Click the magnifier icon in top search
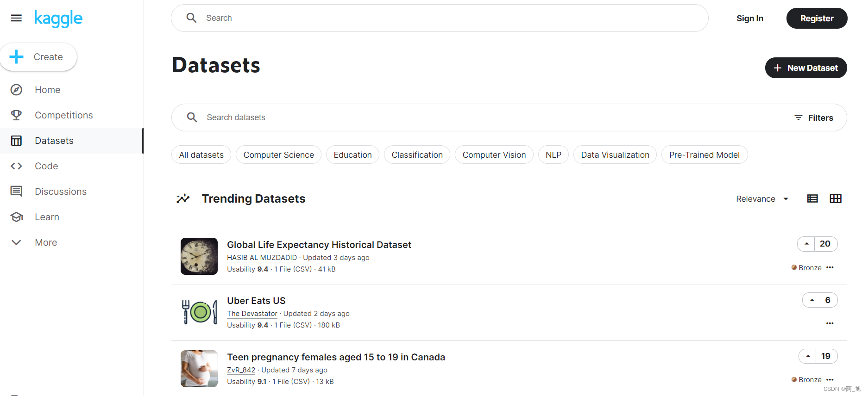This screenshot has width=868, height=396. [191, 18]
